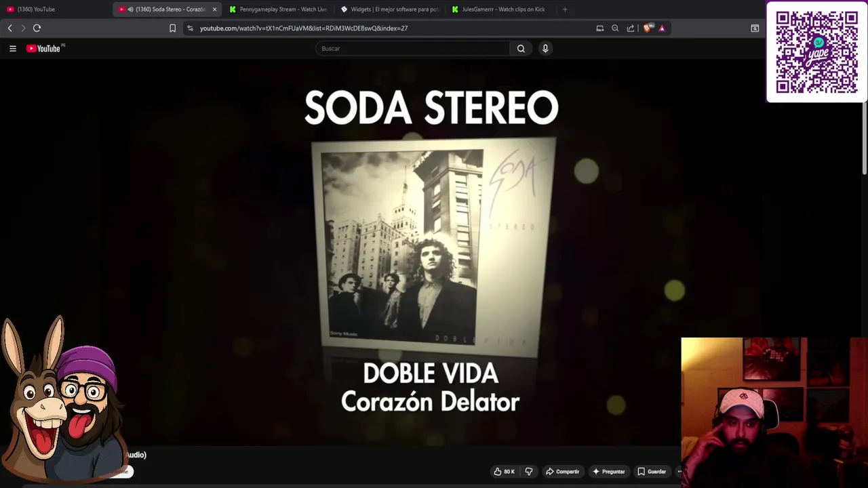The width and height of the screenshot is (868, 488).
Task: Switch to JulesGamerrr Kick clips tab
Action: click(500, 9)
